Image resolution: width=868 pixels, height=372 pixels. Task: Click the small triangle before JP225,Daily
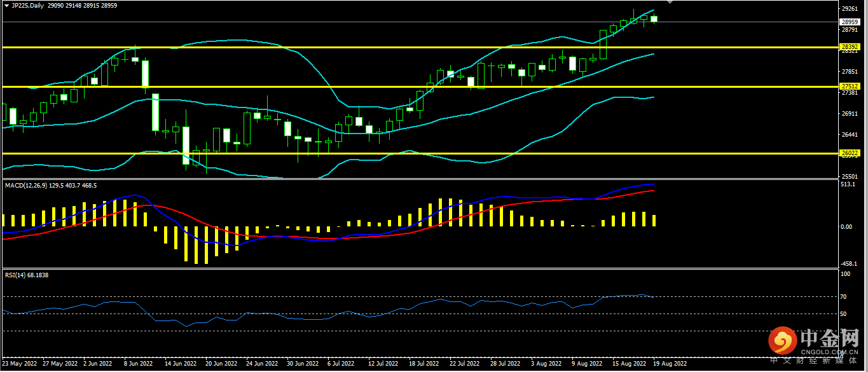pyautogui.click(x=7, y=5)
